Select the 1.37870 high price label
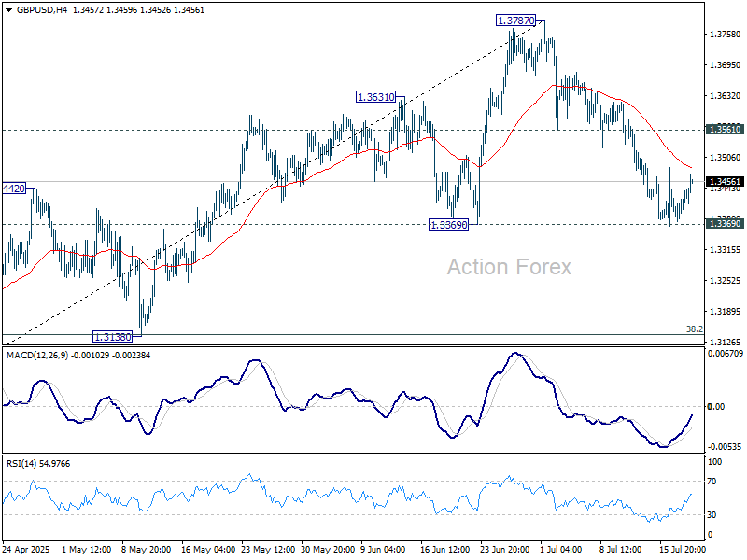The image size is (747, 560). point(519,20)
